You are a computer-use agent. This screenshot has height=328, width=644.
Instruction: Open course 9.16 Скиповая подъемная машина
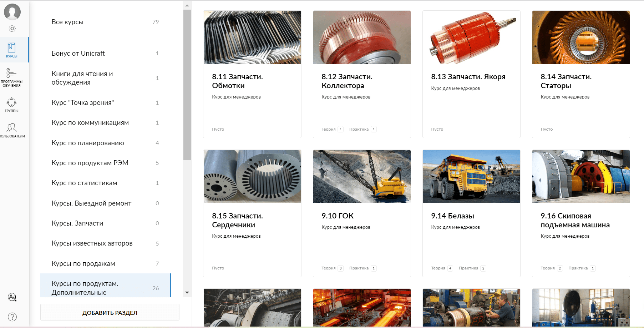(x=575, y=220)
